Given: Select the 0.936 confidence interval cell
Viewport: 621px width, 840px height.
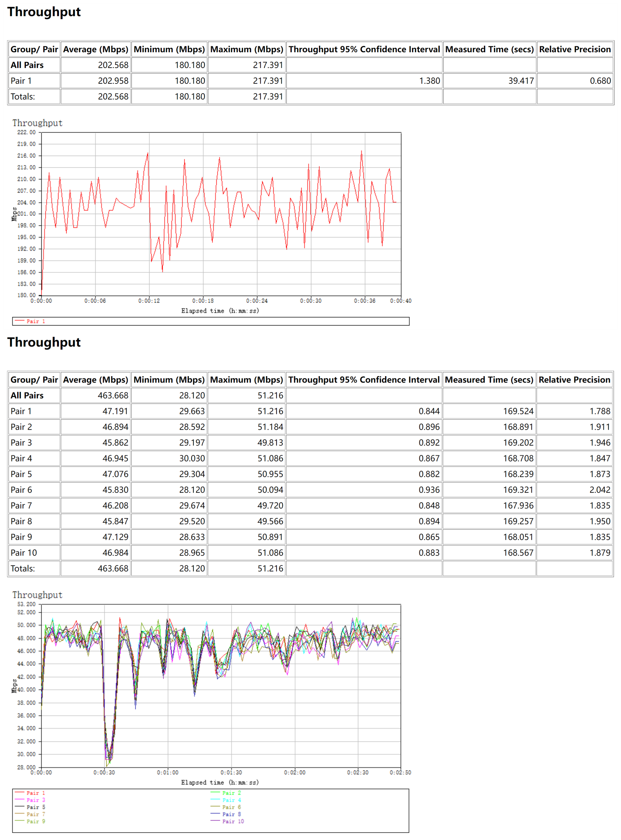Looking at the screenshot, I should click(429, 490).
